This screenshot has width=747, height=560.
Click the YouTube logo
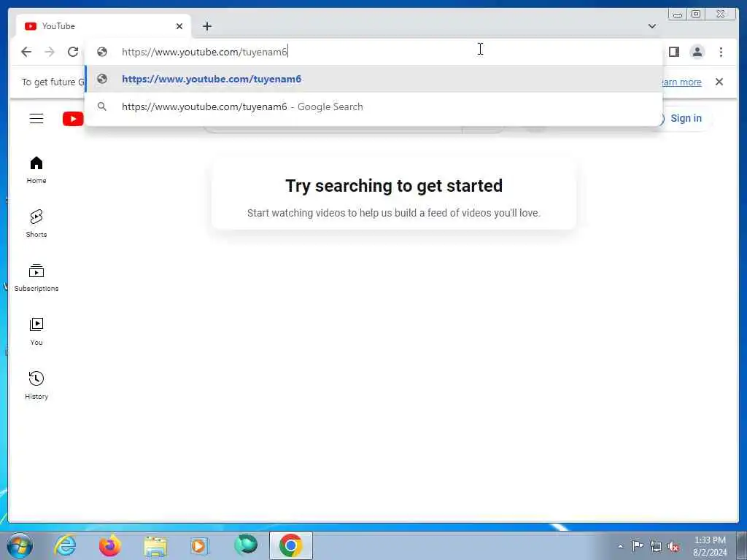[73, 119]
